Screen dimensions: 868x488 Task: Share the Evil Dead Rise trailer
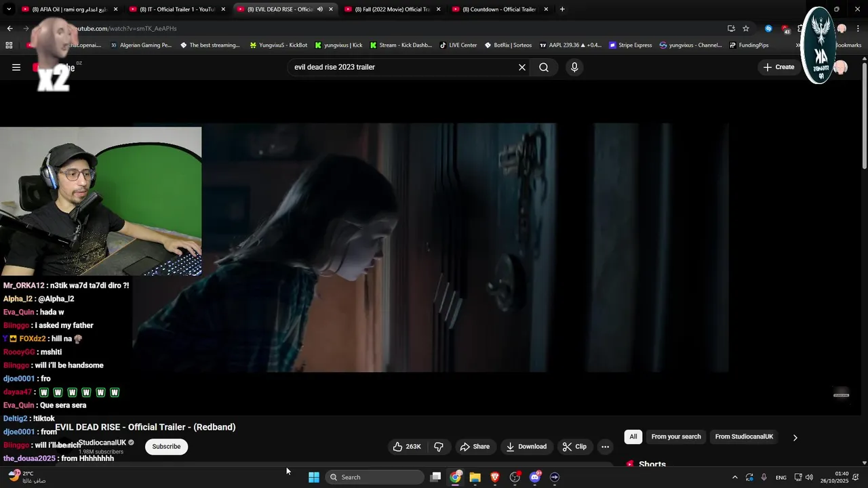(475, 447)
